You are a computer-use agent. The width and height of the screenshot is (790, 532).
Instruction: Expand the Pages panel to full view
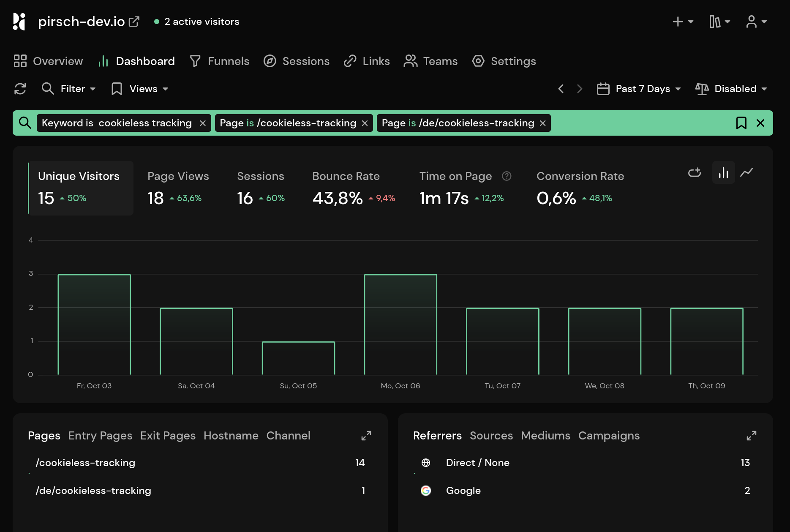click(366, 436)
